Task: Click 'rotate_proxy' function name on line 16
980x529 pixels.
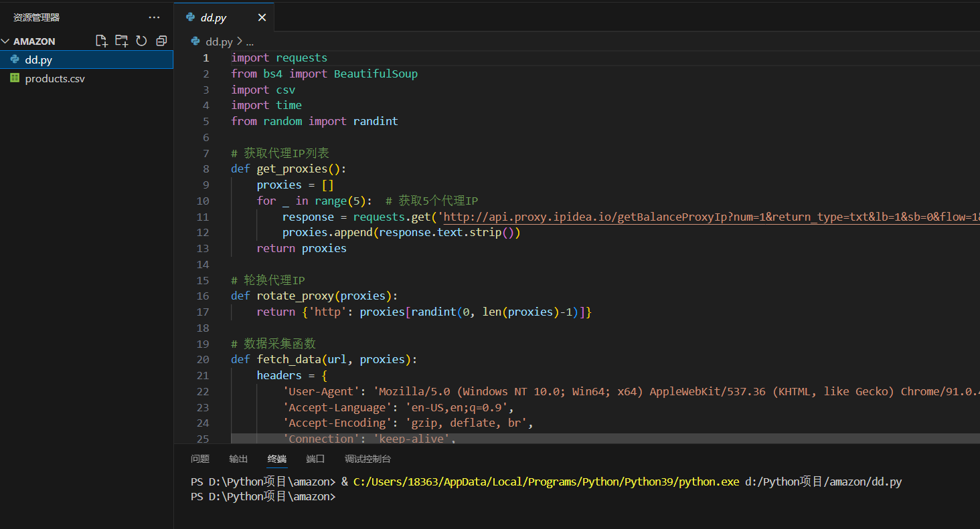Action: tap(295, 296)
